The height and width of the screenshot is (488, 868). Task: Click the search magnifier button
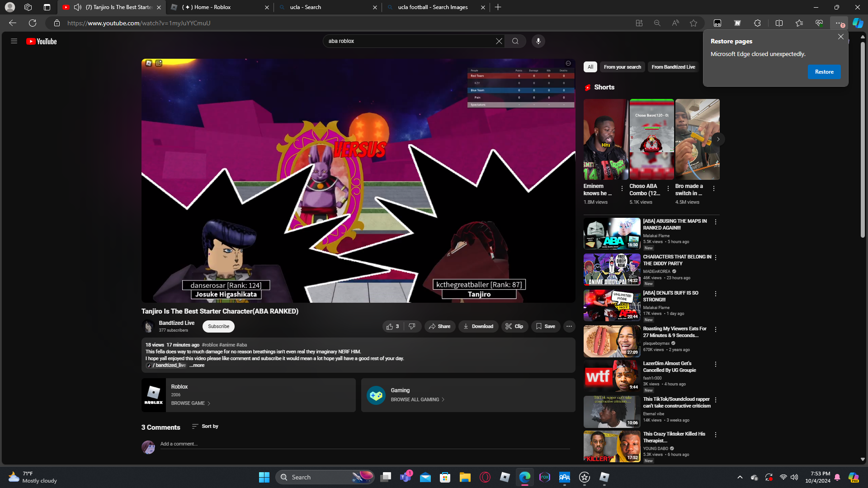[x=515, y=41]
